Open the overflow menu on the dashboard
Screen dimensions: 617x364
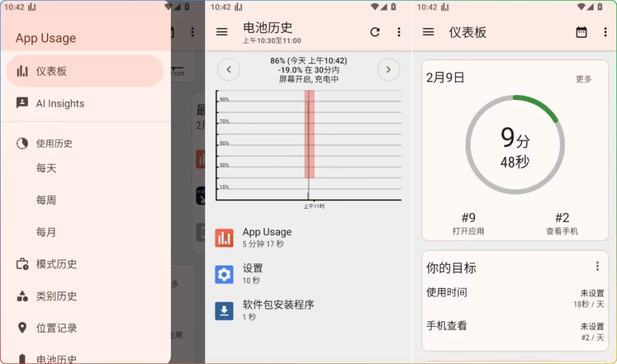(606, 33)
